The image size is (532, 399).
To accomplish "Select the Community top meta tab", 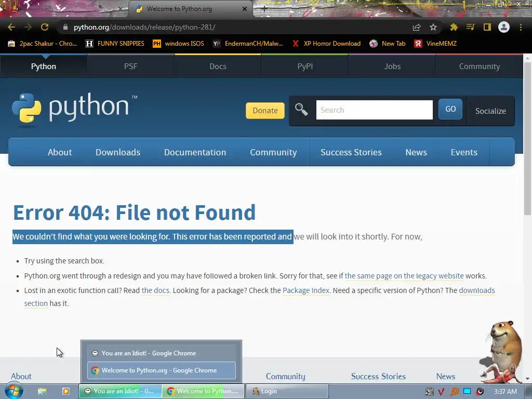I will (x=480, y=66).
